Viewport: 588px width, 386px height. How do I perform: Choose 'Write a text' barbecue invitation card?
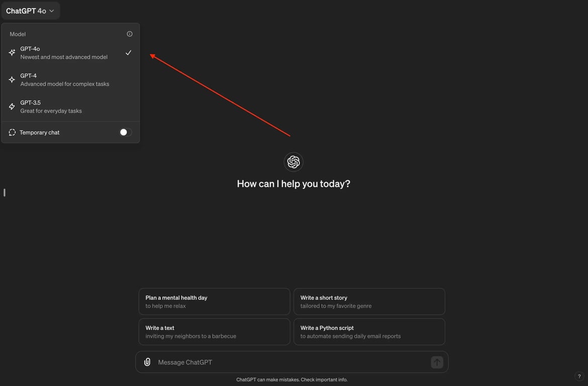pos(214,332)
